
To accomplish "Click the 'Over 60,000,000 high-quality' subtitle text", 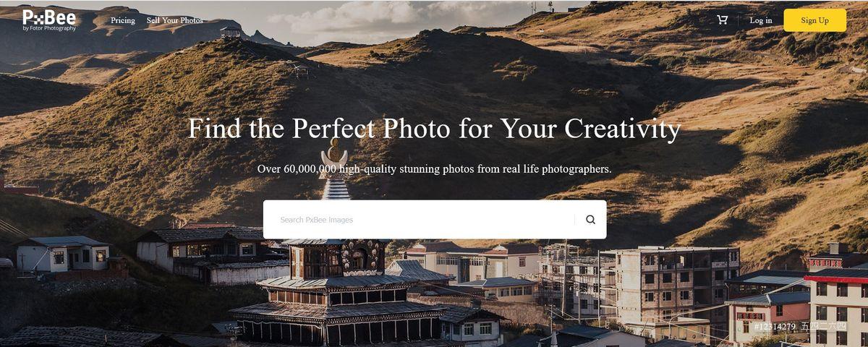I will 434,169.
